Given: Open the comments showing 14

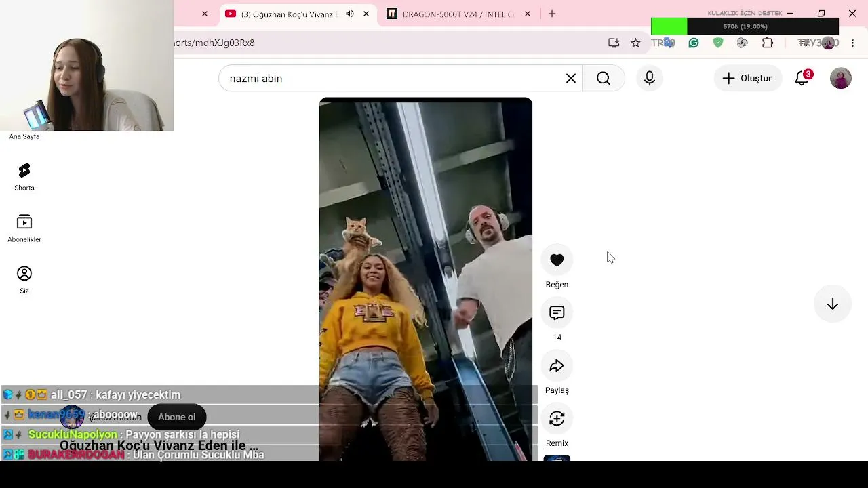Looking at the screenshot, I should [557, 313].
